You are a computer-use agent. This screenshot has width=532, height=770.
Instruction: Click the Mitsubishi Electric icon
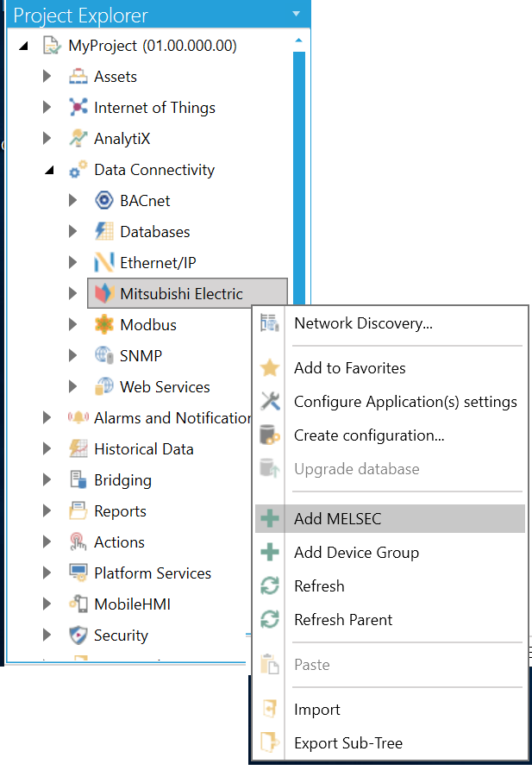click(104, 294)
